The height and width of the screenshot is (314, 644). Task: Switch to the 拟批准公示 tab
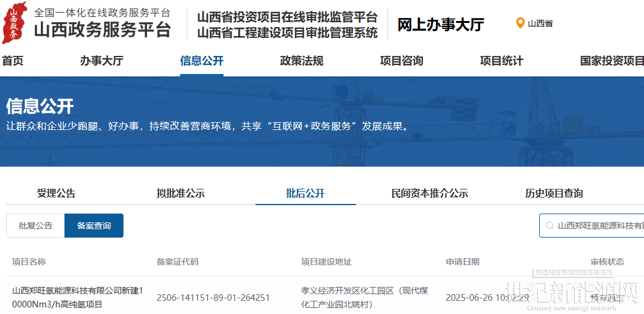pos(181,194)
